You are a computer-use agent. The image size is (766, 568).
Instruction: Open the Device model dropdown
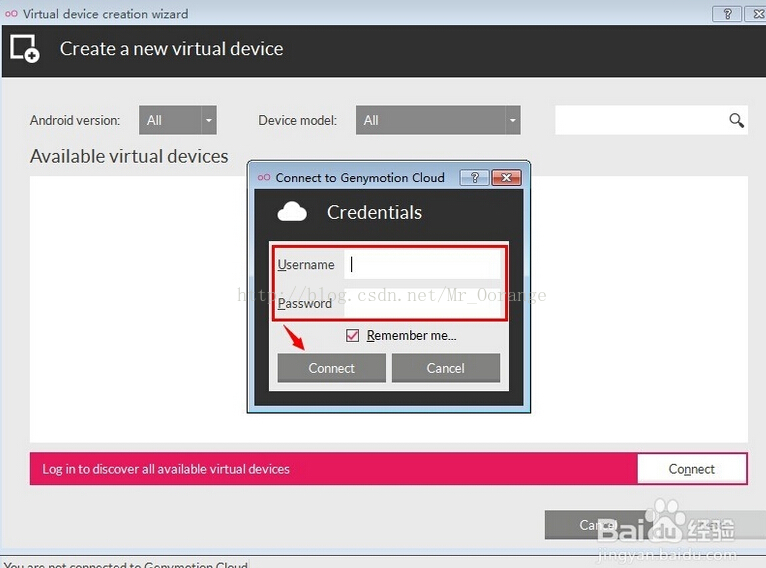pyautogui.click(x=438, y=120)
